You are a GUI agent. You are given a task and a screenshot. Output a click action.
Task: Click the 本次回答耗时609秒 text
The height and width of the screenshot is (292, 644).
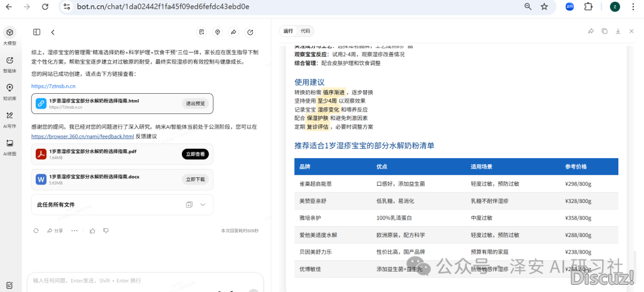coord(240,230)
